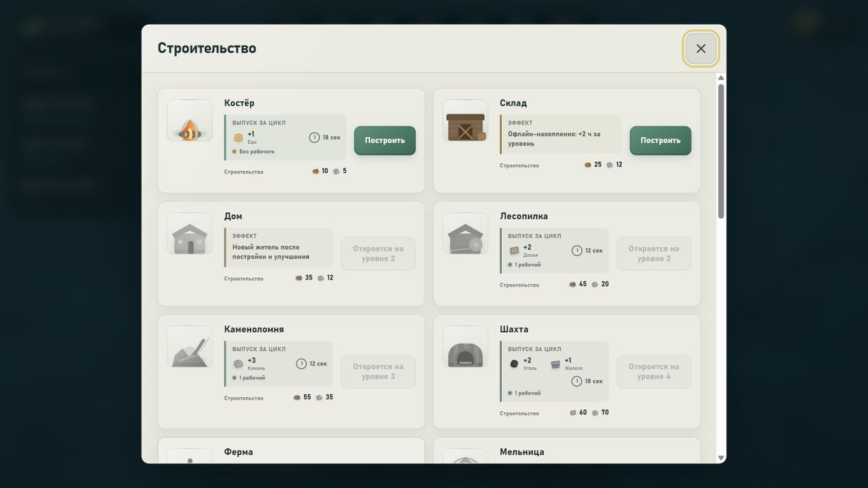The height and width of the screenshot is (488, 868).
Task: Click the stone cost icon for Шахта
Action: [x=595, y=413]
